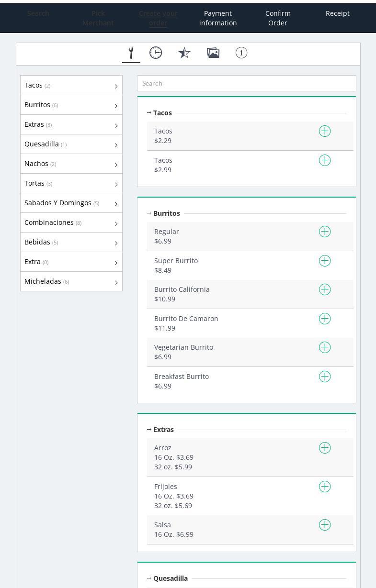
Task: Go to Payment information step
Action: click(x=218, y=18)
